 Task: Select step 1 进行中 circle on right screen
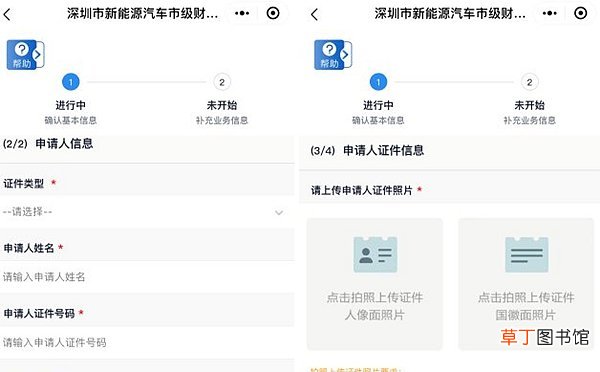pyautogui.click(x=378, y=82)
